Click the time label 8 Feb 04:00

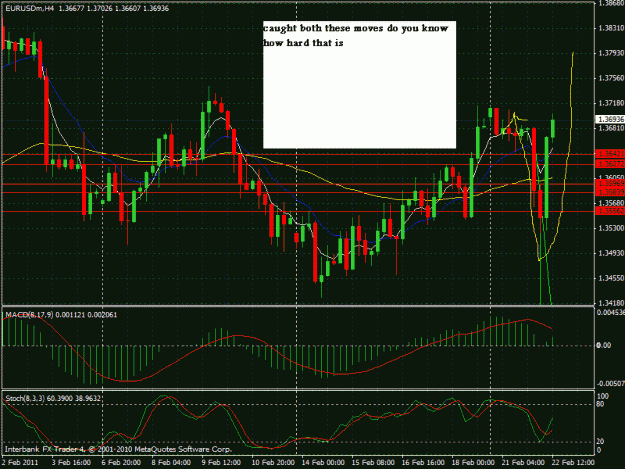[x=171, y=462]
